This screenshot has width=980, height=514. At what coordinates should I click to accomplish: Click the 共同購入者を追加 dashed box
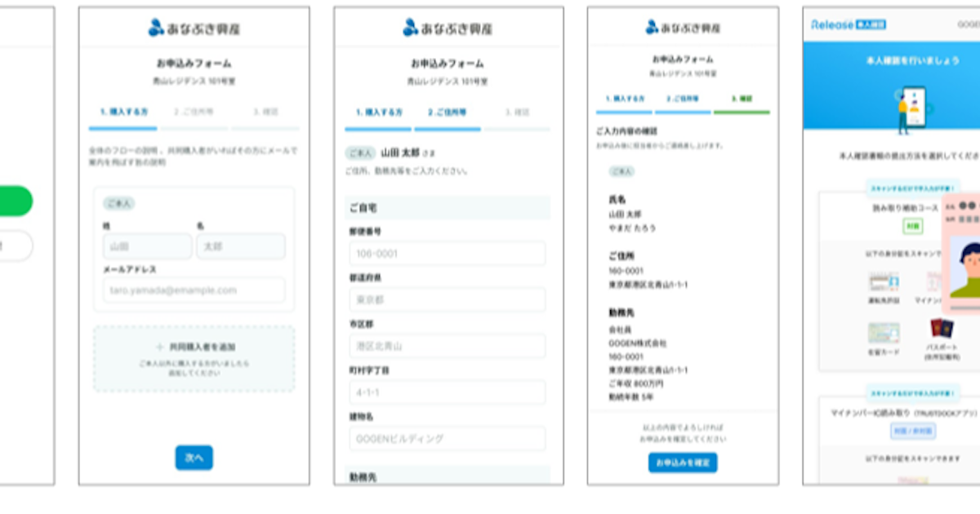click(x=194, y=359)
